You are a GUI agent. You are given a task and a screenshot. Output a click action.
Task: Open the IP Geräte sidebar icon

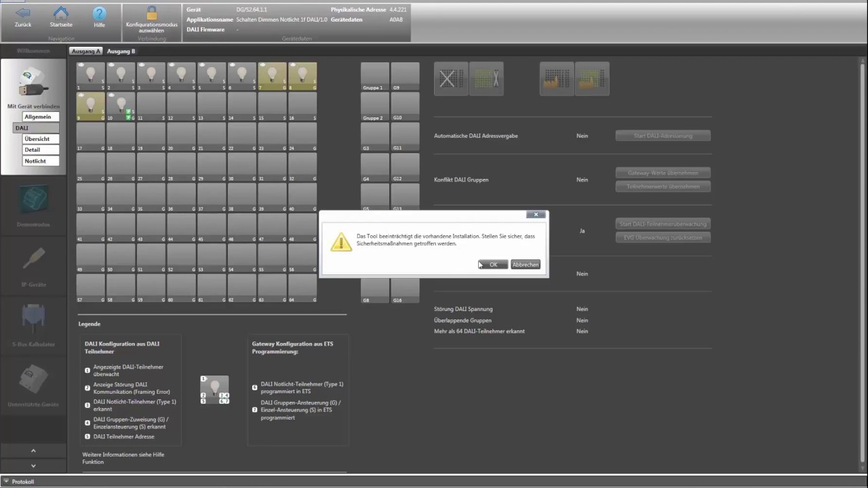(33, 260)
